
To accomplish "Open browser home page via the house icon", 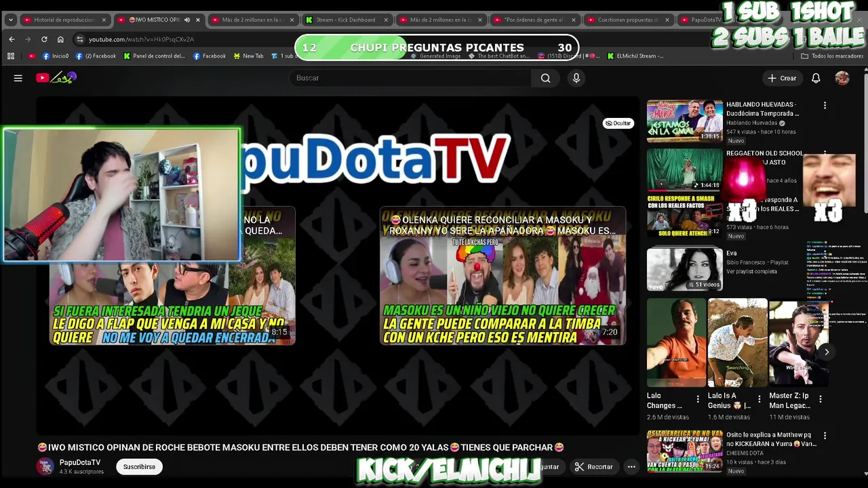I will (x=60, y=39).
